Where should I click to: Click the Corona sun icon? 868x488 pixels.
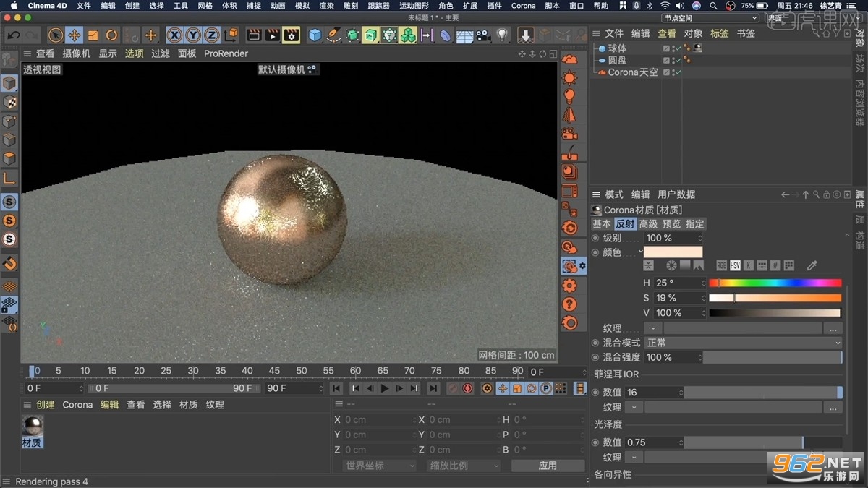570,78
